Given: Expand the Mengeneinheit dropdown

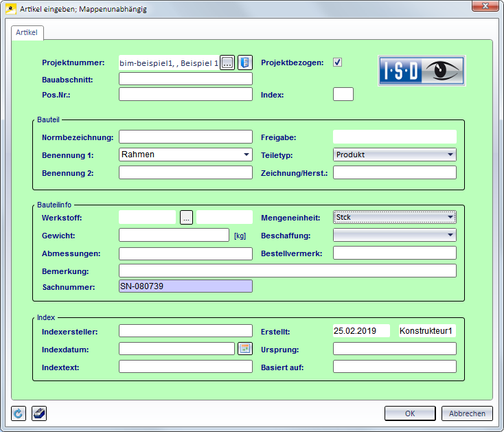Looking at the screenshot, I should pos(450,218).
